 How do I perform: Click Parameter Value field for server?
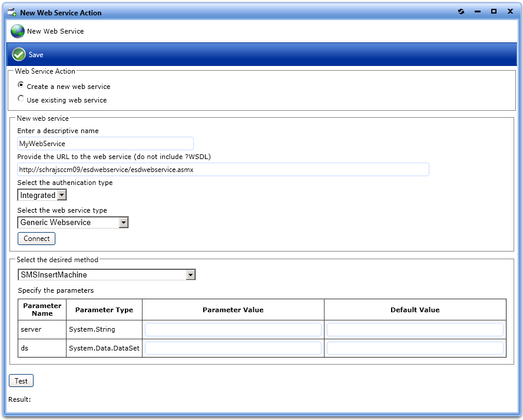233,330
